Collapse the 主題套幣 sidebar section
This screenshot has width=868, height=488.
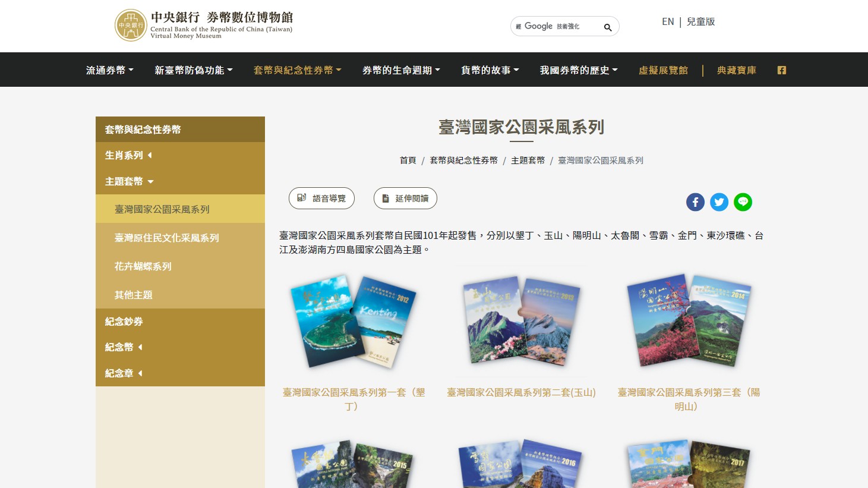[180, 181]
